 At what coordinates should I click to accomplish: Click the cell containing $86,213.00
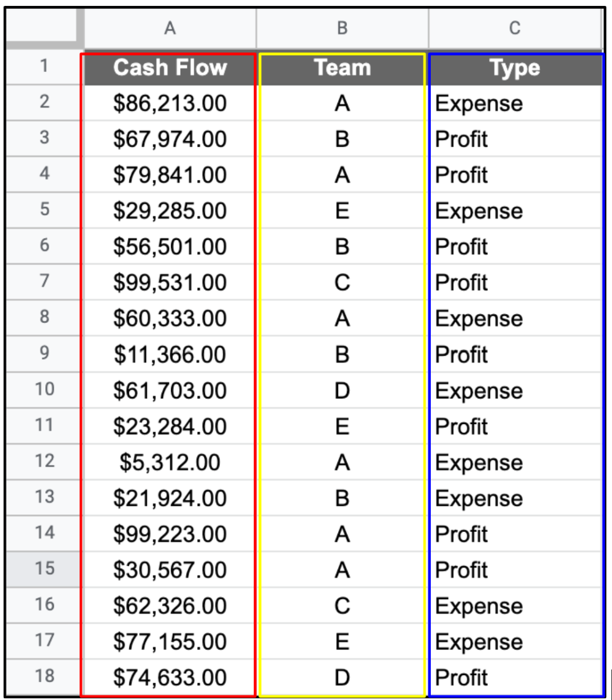pyautogui.click(x=170, y=103)
